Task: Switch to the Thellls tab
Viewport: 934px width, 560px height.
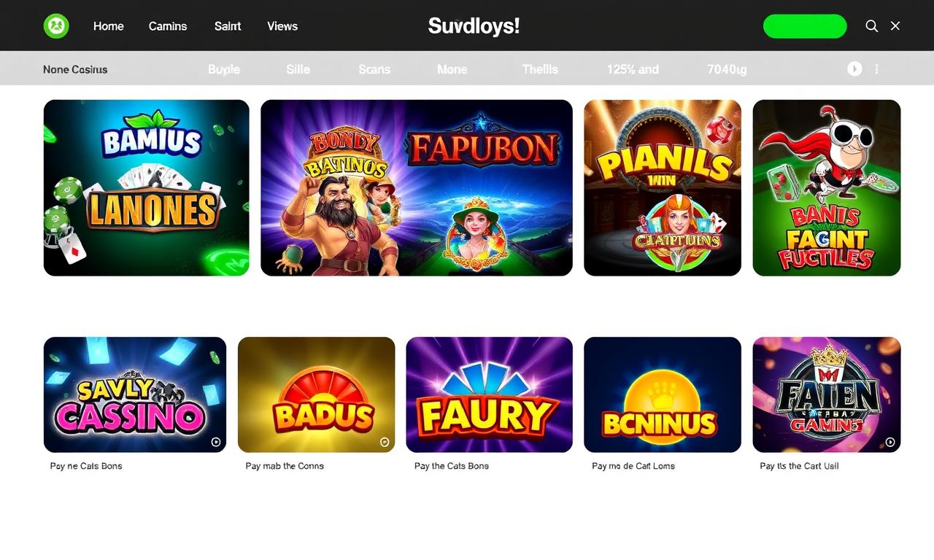Action: point(540,69)
